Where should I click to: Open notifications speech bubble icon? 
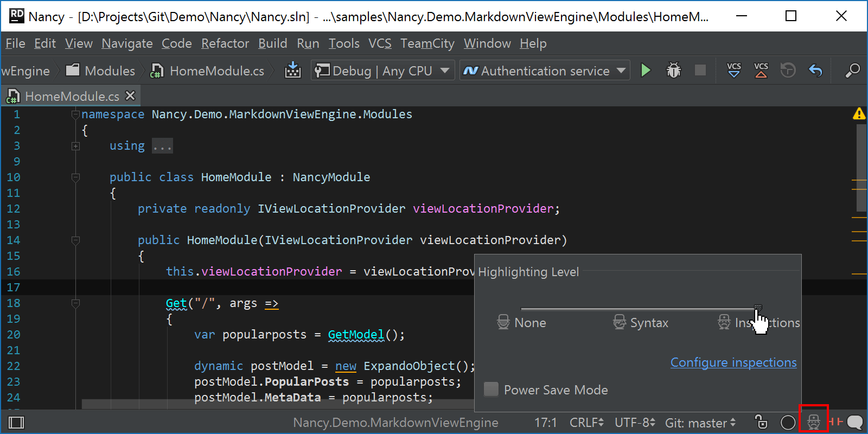point(855,422)
